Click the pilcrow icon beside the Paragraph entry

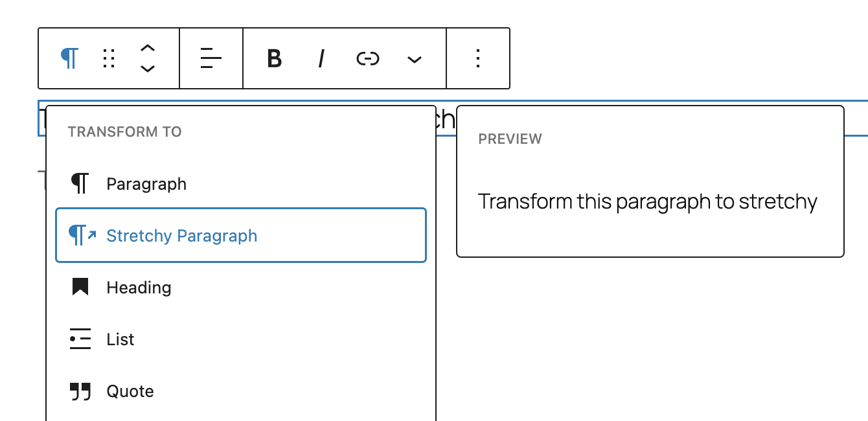click(x=79, y=183)
